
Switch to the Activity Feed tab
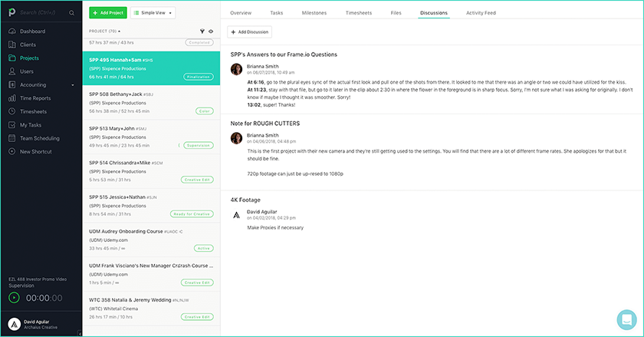(481, 13)
